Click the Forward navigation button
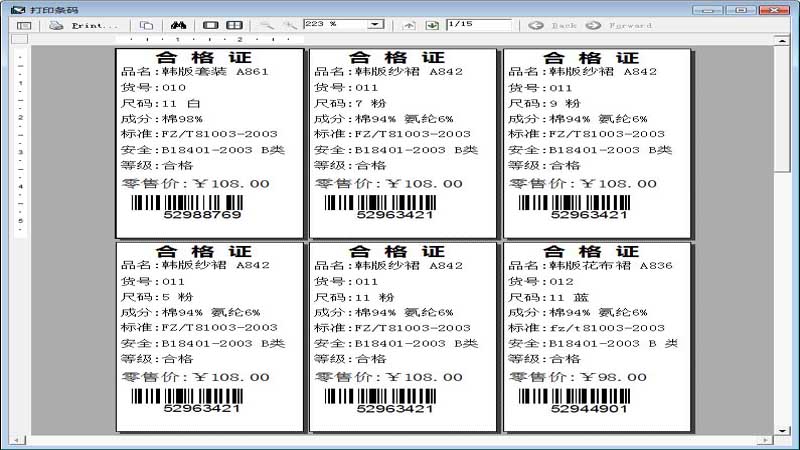This screenshot has width=800, height=450. point(618,25)
